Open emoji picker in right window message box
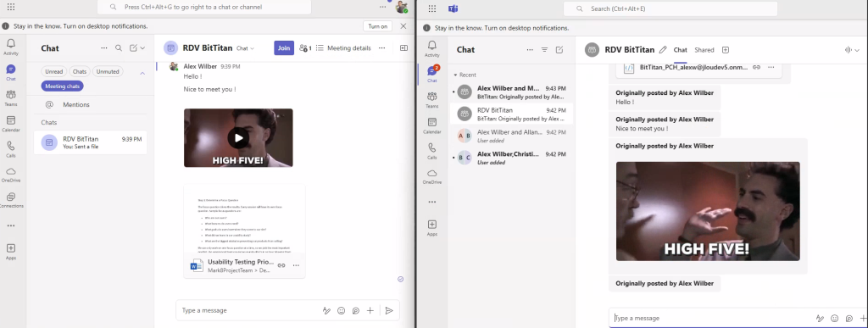Image resolution: width=868 pixels, height=328 pixels. pyautogui.click(x=834, y=319)
